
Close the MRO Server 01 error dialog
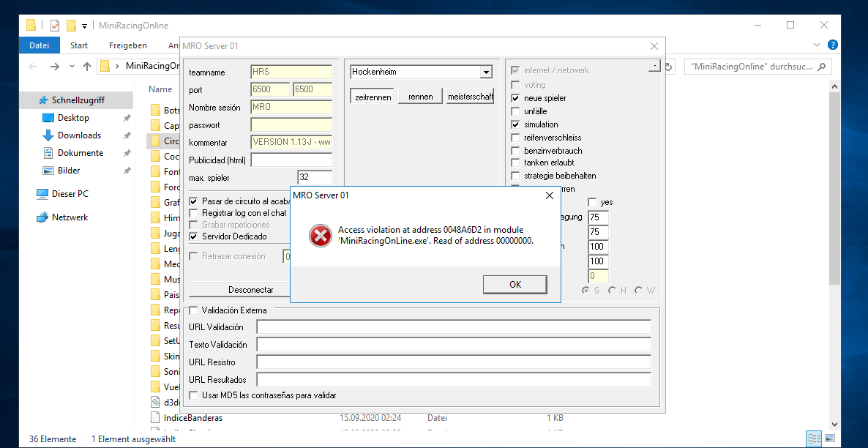549,195
